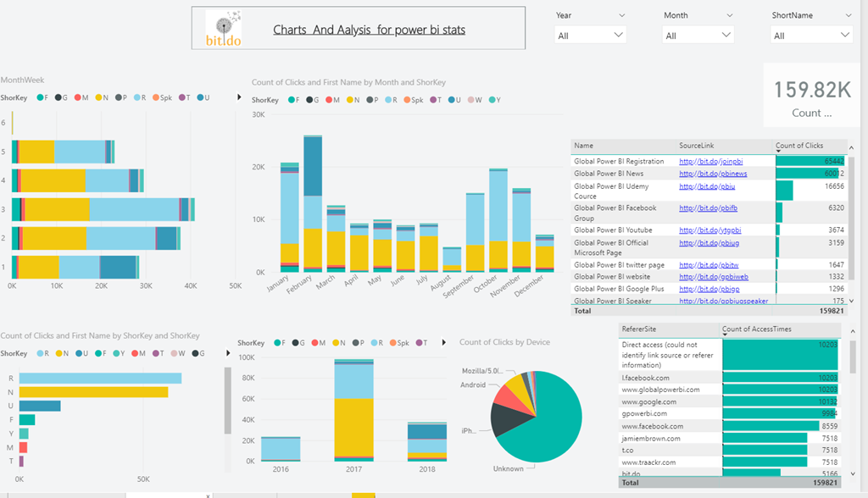Click the scroll-down arrow of the SourceLink table
This screenshot has width=868, height=498.
(851, 301)
